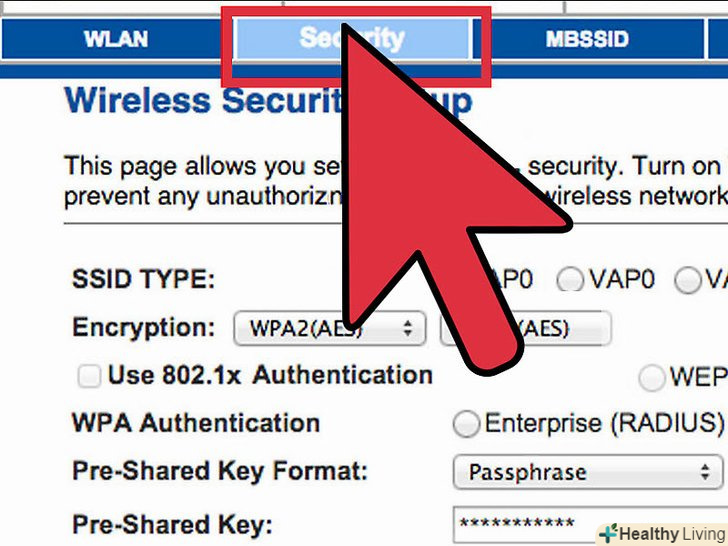Click the up-down arrows on the WPA2(AES) selector
This screenshot has height=546, width=728.
click(408, 329)
